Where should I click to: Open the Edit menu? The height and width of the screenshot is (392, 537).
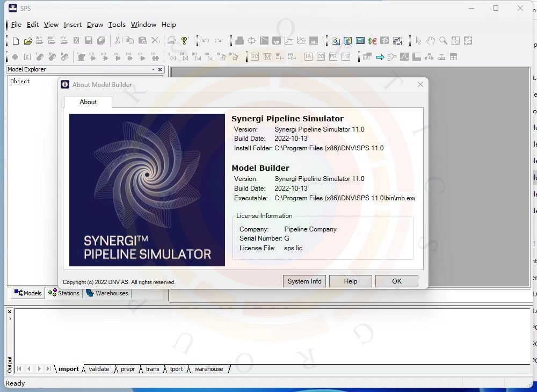click(x=33, y=25)
